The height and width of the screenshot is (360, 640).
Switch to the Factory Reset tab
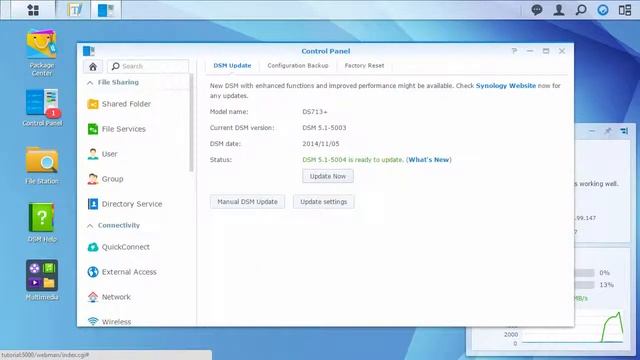pos(364,66)
